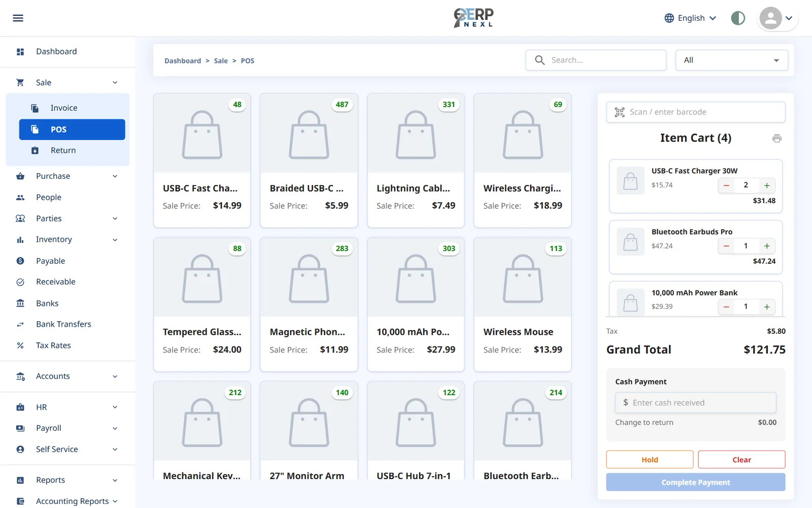The image size is (812, 508).
Task: Click the Accounts icon in sidebar
Action: pyautogui.click(x=20, y=376)
